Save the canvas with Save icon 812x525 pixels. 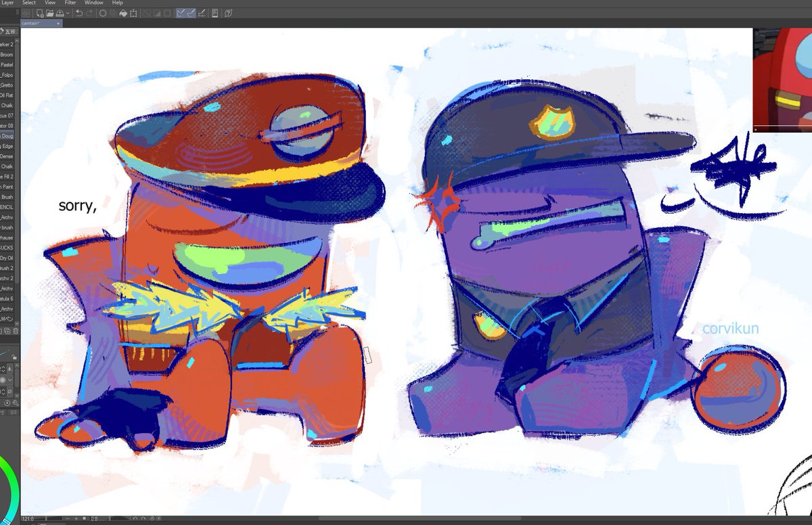(60, 13)
